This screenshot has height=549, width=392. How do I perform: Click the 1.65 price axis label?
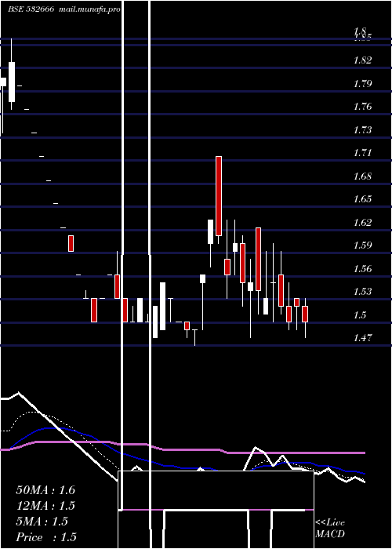362,199
